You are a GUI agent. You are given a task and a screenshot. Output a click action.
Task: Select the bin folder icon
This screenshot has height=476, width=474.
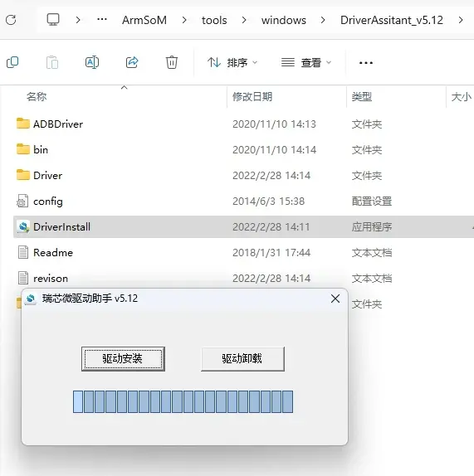tap(22, 149)
